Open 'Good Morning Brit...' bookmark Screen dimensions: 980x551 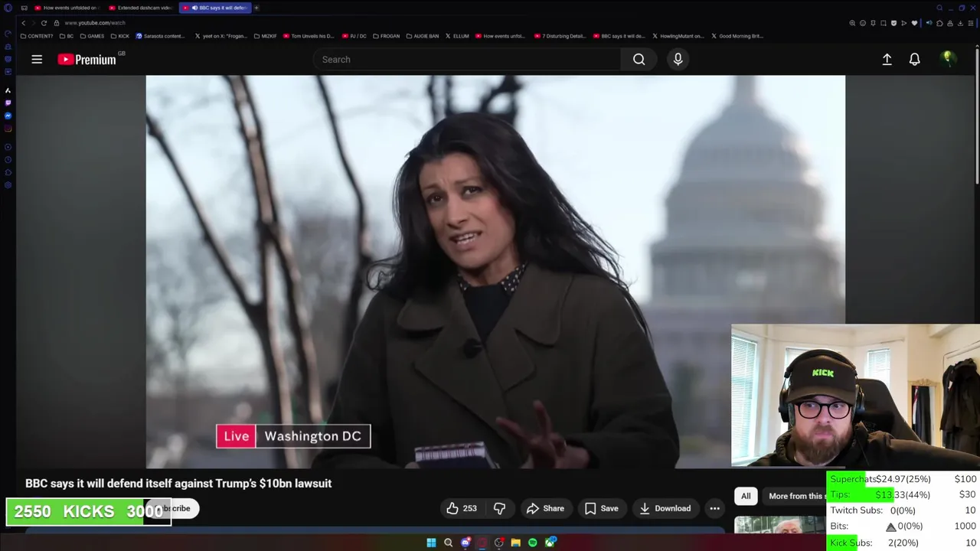click(x=738, y=36)
